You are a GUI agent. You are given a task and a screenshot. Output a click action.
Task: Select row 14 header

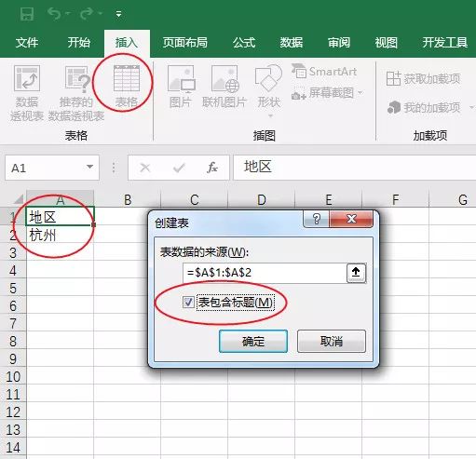[x=13, y=447]
